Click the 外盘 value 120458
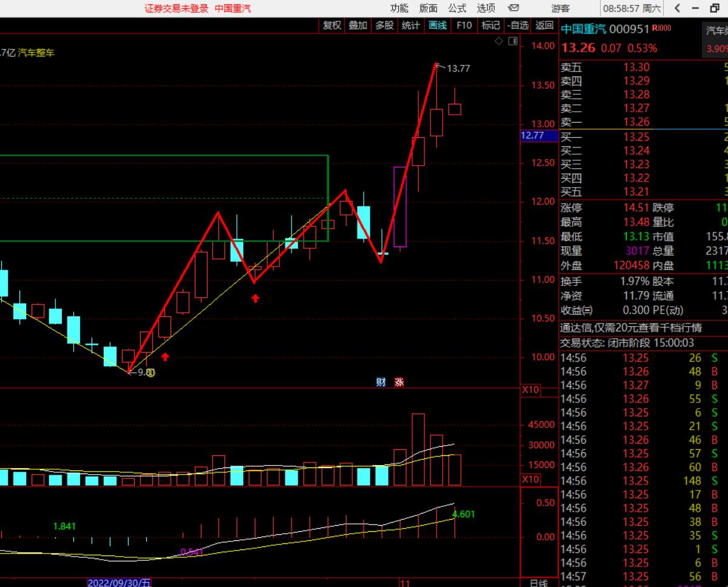This screenshot has height=587, width=728. (631, 265)
